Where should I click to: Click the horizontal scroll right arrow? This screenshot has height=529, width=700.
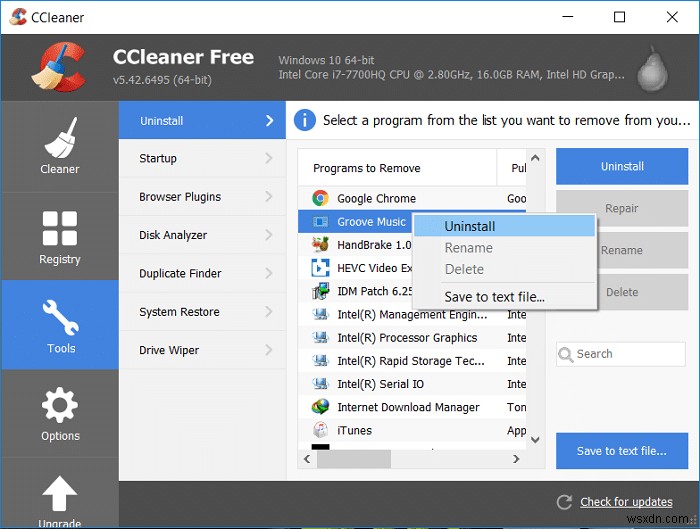516,459
